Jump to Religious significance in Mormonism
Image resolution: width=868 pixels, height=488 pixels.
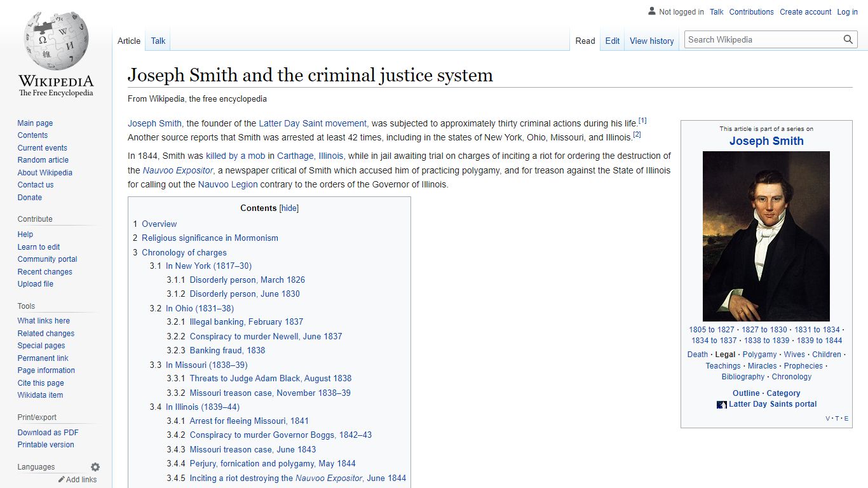(210, 238)
